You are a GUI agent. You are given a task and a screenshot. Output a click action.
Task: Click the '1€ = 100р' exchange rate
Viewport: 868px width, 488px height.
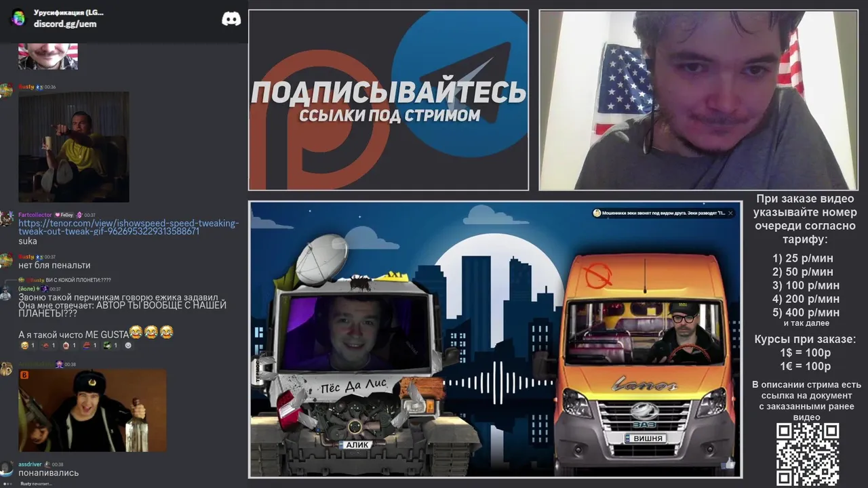click(806, 367)
